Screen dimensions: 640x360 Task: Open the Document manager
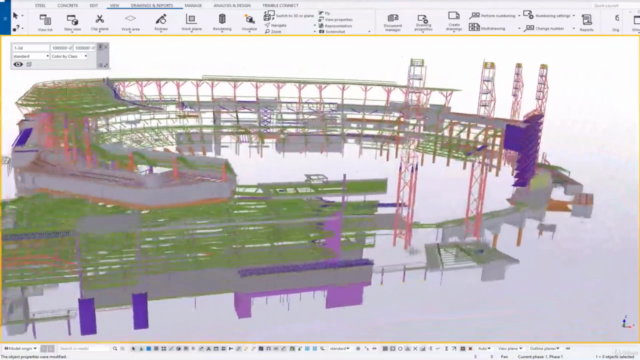coord(393,22)
